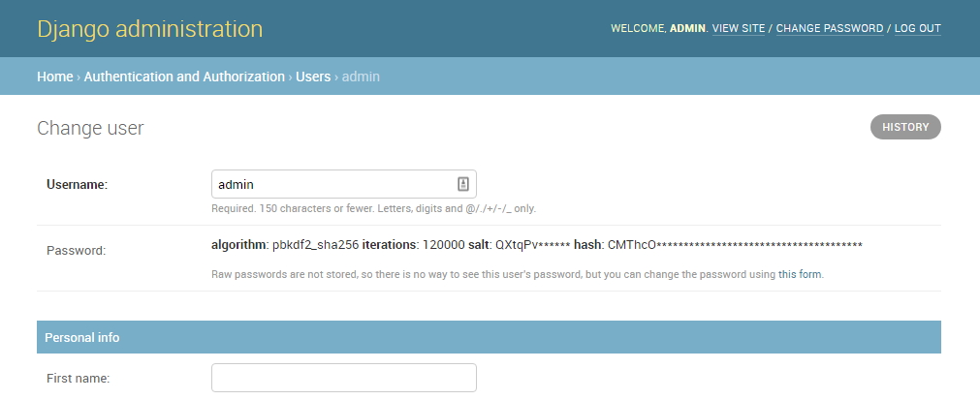Click the Personal info section header
Image resolution: width=980 pixels, height=400 pixels.
pos(82,338)
